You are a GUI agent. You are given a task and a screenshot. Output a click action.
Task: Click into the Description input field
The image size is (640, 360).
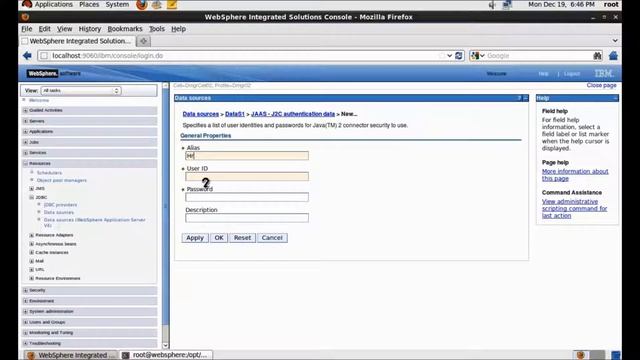[247, 218]
